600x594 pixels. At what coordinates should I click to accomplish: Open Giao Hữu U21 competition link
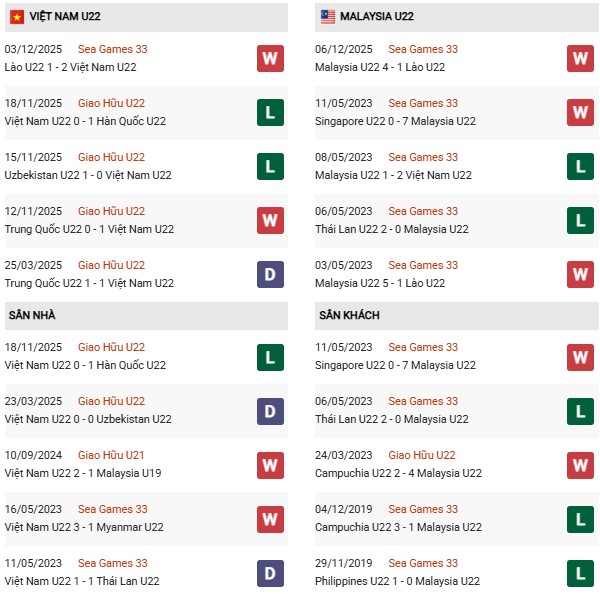coord(111,455)
